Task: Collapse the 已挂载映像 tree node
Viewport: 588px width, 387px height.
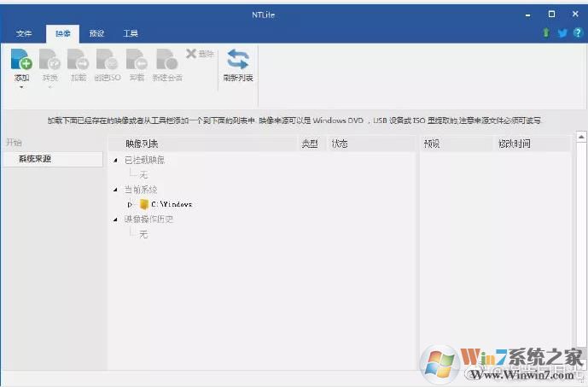Action: pos(115,161)
